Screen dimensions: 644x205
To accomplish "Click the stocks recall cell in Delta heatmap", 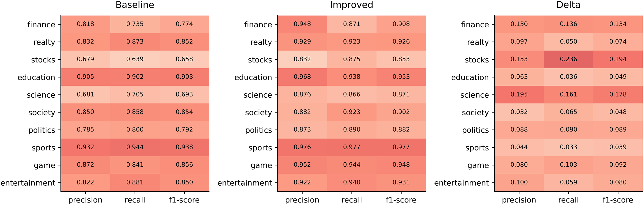I will tap(569, 59).
